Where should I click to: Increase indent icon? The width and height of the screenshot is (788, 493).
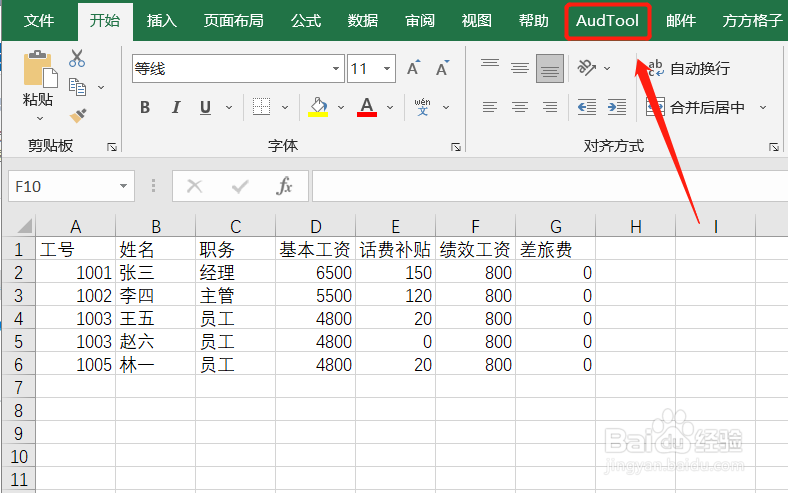pos(617,107)
